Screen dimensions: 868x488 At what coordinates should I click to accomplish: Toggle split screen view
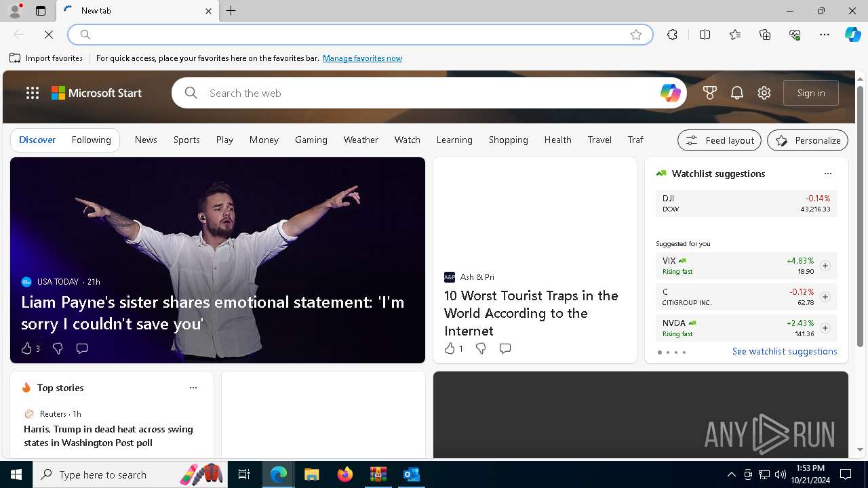click(x=705, y=35)
